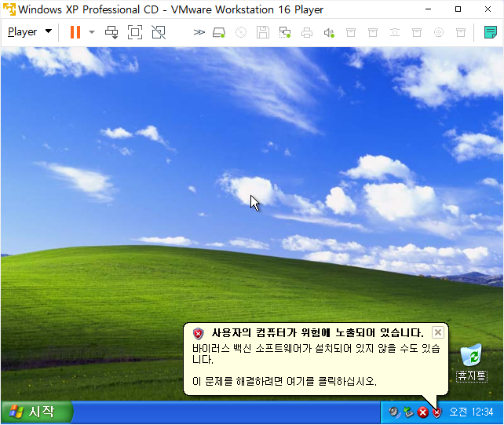Viewport: 504px width, 425px height.
Task: Pause the virtual machine with orange pause button
Action: click(75, 32)
